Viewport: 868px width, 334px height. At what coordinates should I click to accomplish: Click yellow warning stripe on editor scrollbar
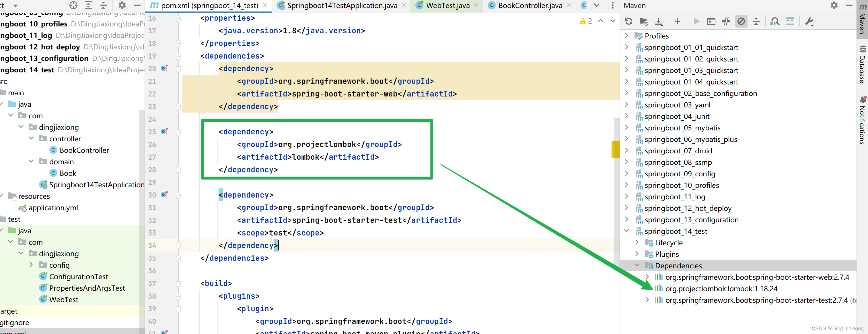pyautogui.click(x=615, y=149)
